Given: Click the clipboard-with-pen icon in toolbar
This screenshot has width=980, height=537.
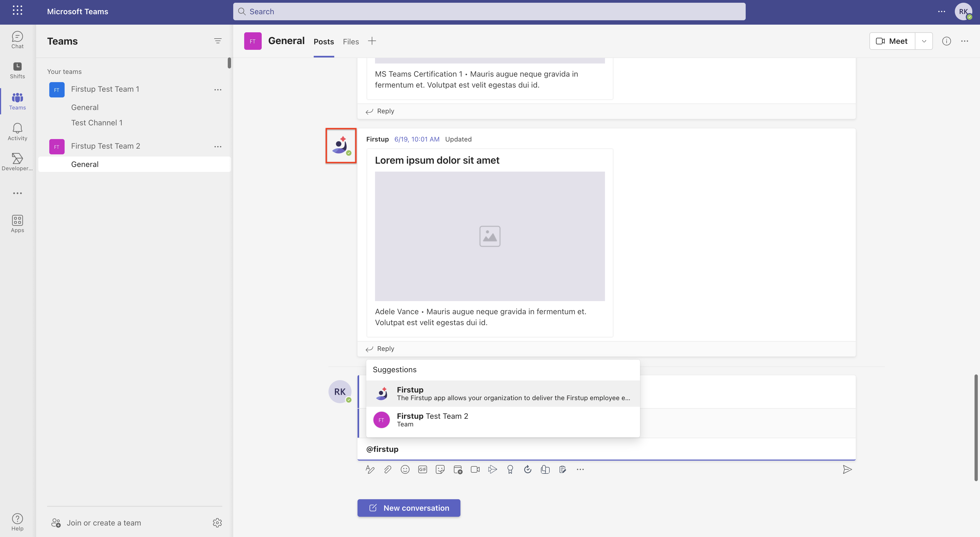Looking at the screenshot, I should (x=563, y=469).
